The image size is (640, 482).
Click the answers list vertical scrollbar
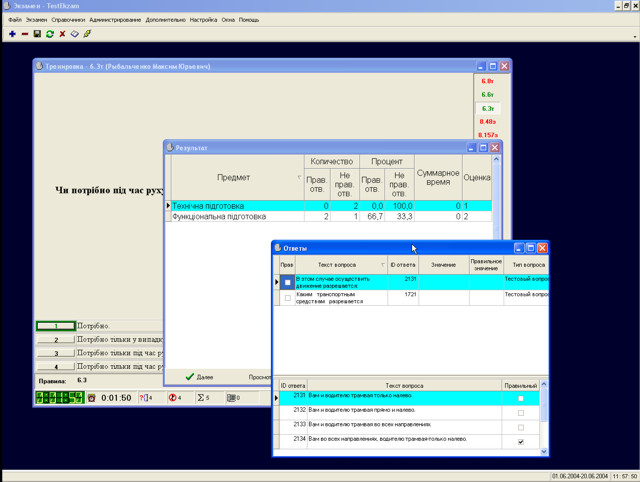coord(544,420)
